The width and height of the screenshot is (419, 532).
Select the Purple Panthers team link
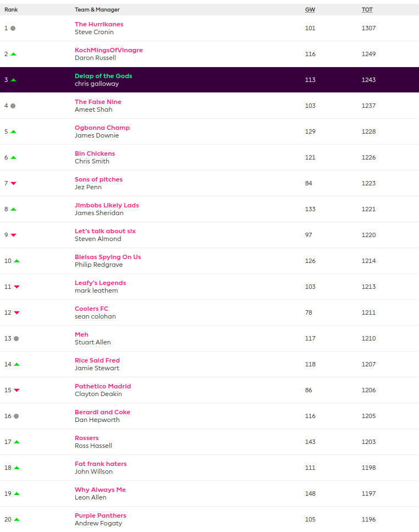(100, 515)
